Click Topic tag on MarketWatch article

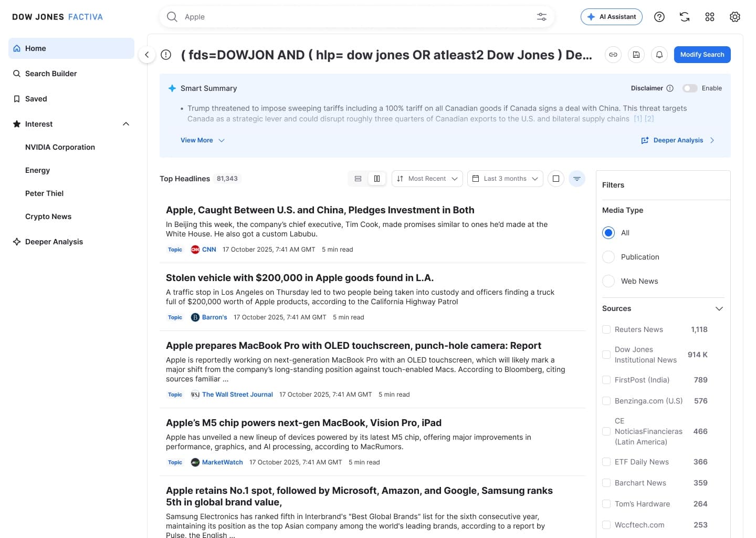point(175,462)
